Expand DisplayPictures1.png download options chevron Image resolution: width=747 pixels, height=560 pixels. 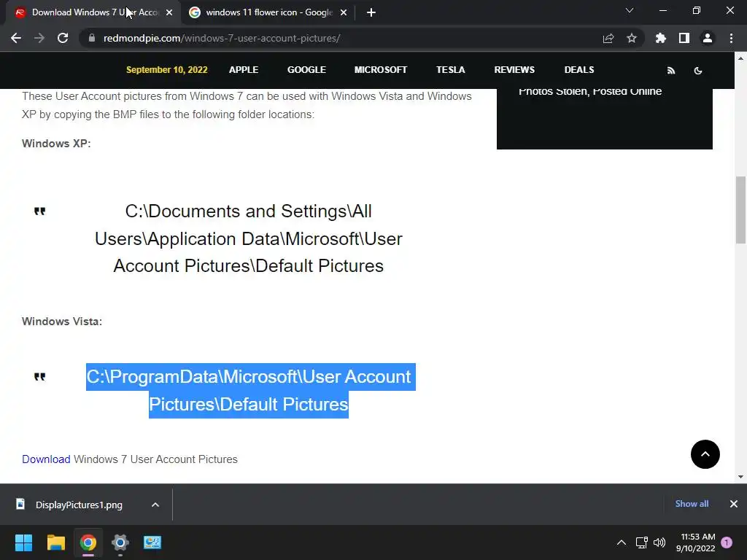(155, 505)
